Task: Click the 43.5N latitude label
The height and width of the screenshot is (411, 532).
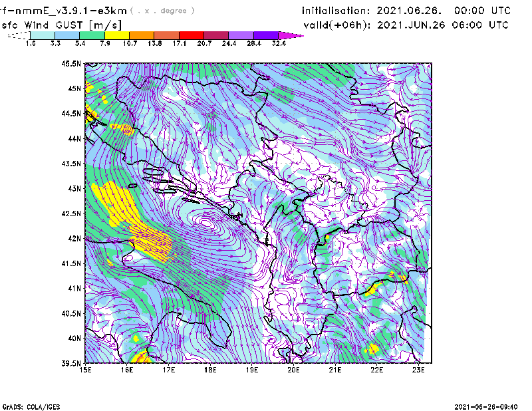Action: coord(71,164)
